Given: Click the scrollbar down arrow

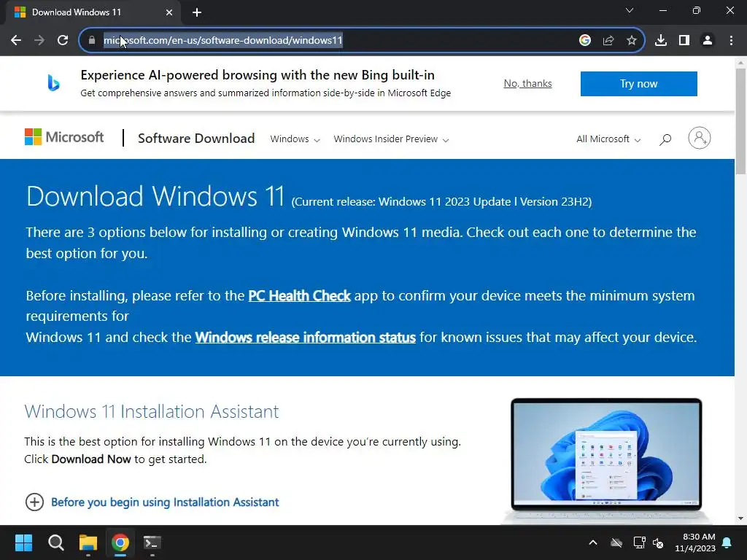Looking at the screenshot, I should [740, 518].
